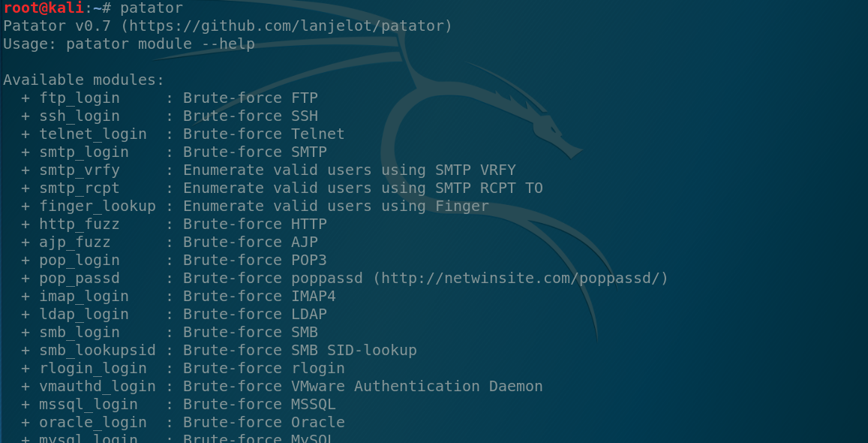
Task: Click the ldap_login module name
Action: pos(84,315)
